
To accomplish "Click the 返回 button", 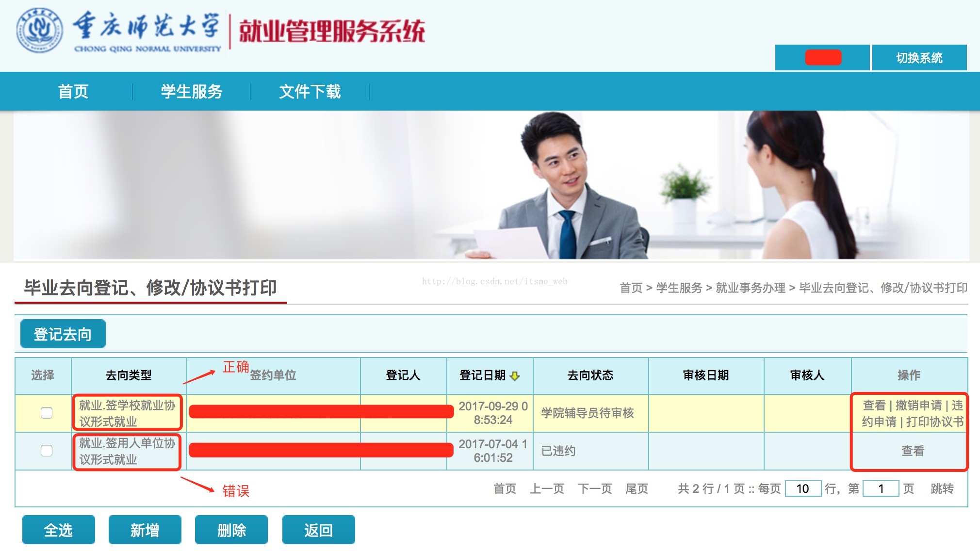I will tap(318, 530).
